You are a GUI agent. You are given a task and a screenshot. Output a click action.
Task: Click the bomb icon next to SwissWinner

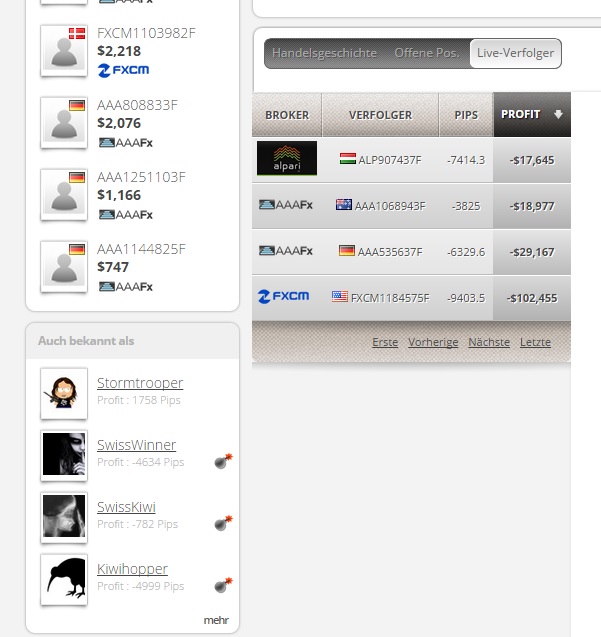pyautogui.click(x=223, y=461)
